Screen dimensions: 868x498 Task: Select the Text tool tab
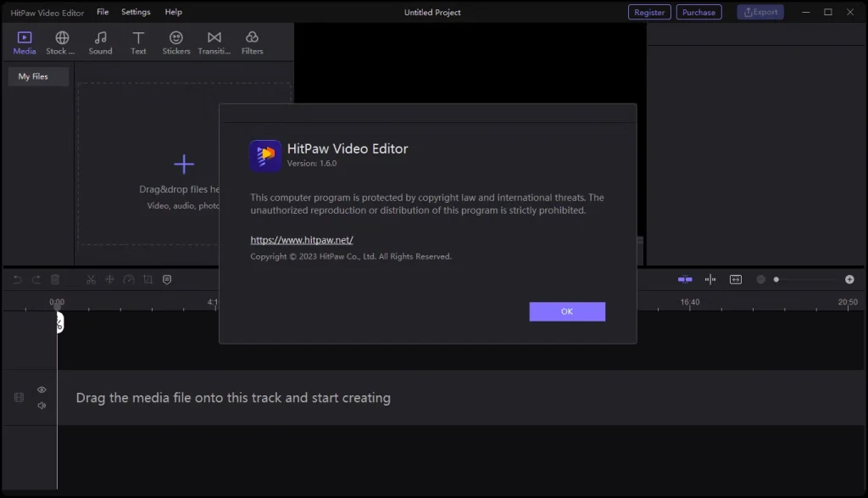click(x=138, y=42)
